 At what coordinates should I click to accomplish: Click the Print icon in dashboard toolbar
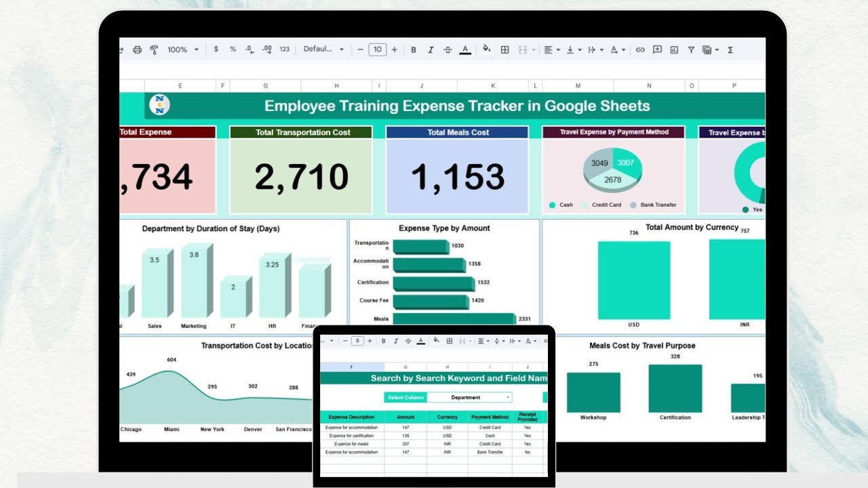138,49
